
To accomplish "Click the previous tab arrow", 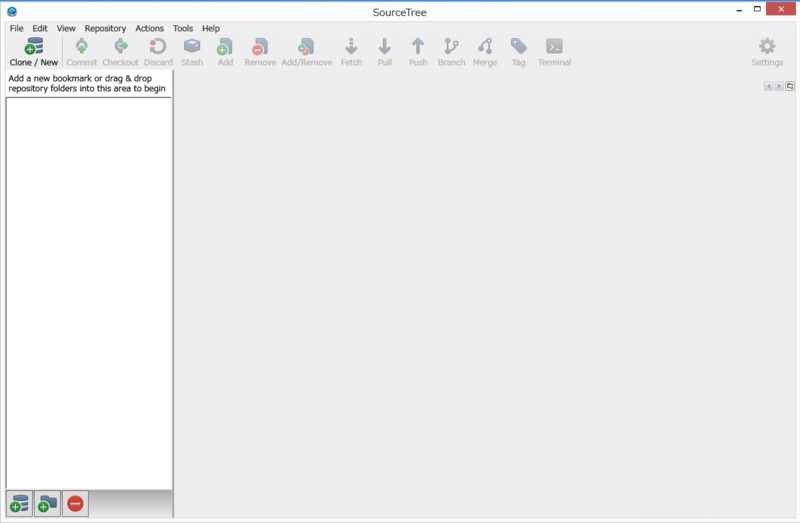I will pyautogui.click(x=768, y=86).
